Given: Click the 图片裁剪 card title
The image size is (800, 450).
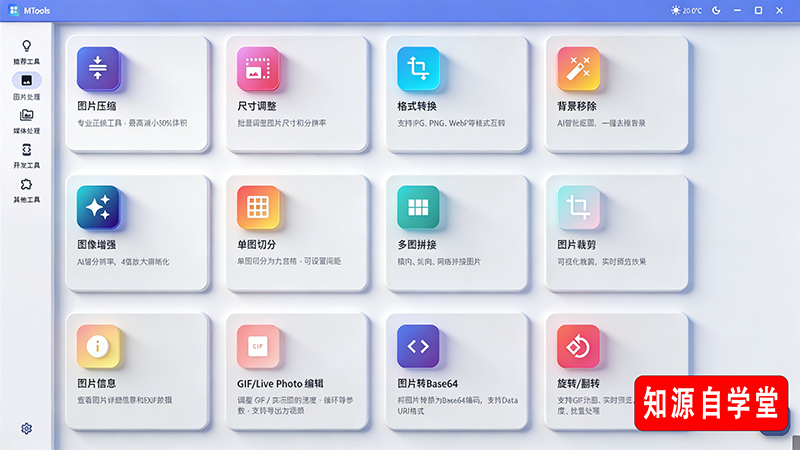Looking at the screenshot, I should [577, 245].
